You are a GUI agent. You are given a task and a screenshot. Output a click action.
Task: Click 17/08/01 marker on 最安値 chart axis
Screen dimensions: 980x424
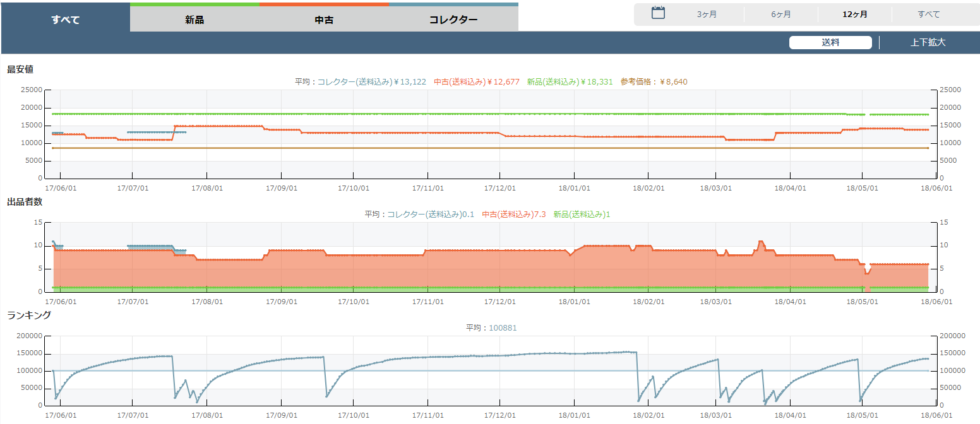[x=207, y=188]
